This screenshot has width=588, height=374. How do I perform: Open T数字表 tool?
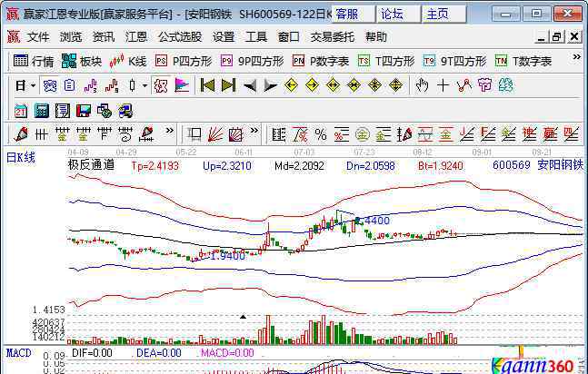point(523,61)
